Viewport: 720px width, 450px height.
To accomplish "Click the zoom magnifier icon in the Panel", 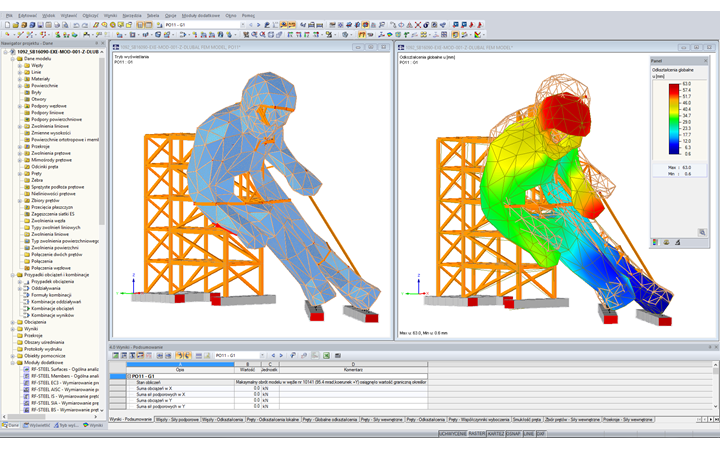I will coord(702,232).
